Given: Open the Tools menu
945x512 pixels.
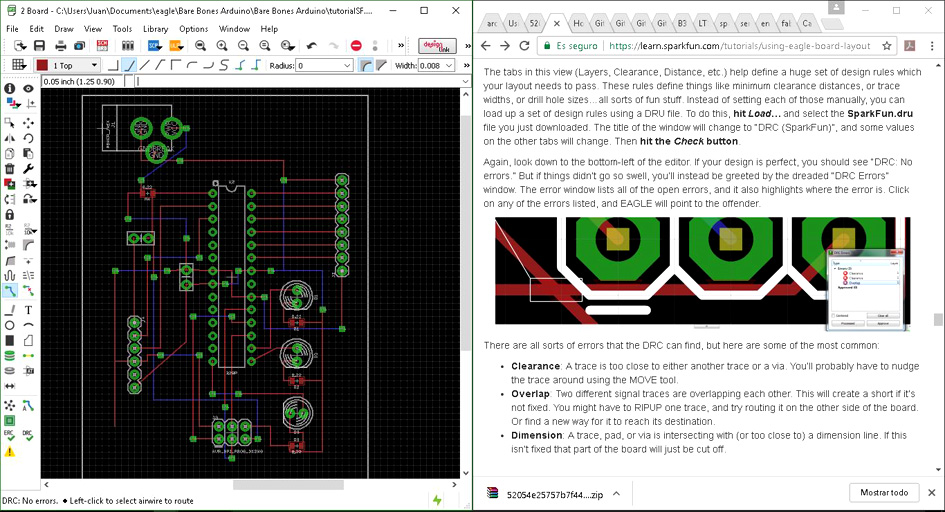Looking at the screenshot, I should pos(122,29).
